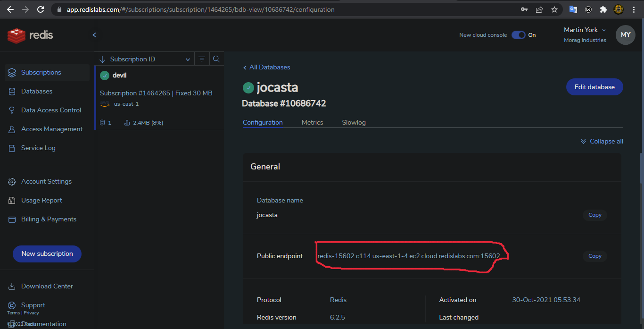This screenshot has height=329, width=644.
Task: Click the Billing & Payments card icon
Action: [12, 219]
